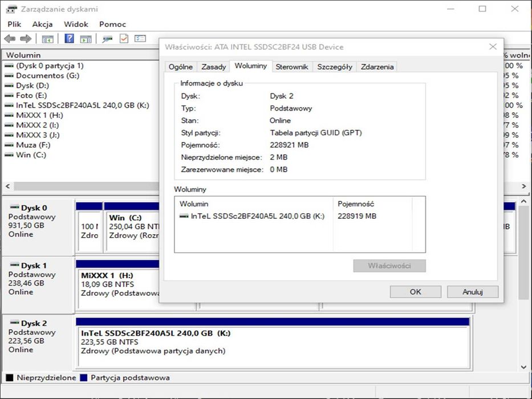Open the Widok menu
This screenshot has height=399, width=532.
pos(76,24)
